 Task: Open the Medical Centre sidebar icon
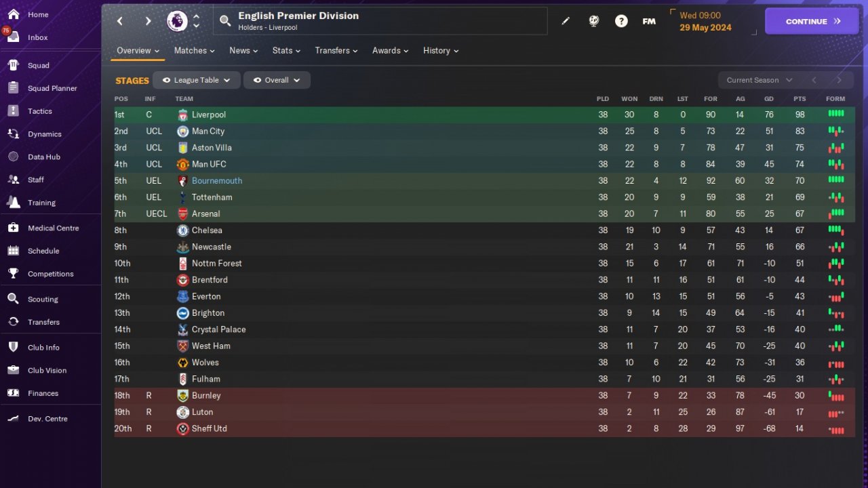[x=13, y=228]
